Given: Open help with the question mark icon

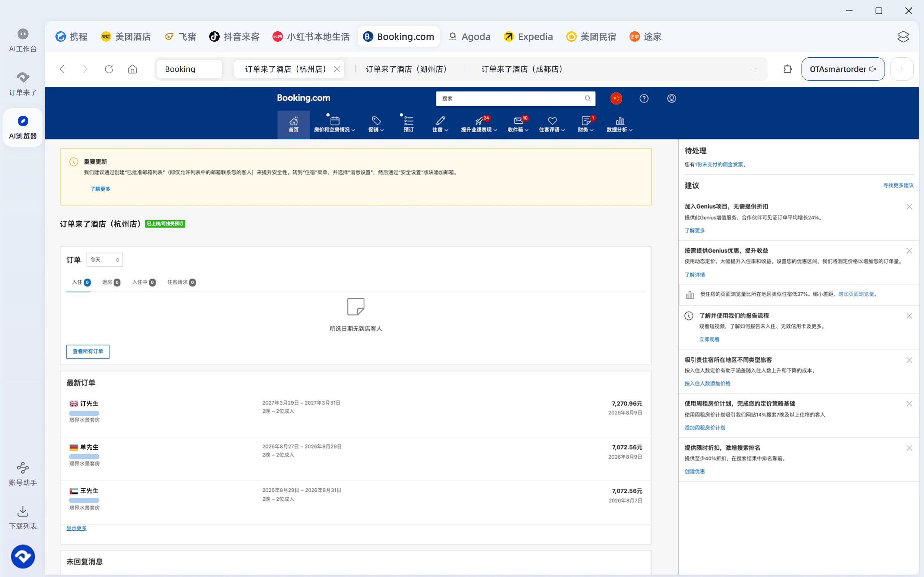Looking at the screenshot, I should click(x=644, y=98).
